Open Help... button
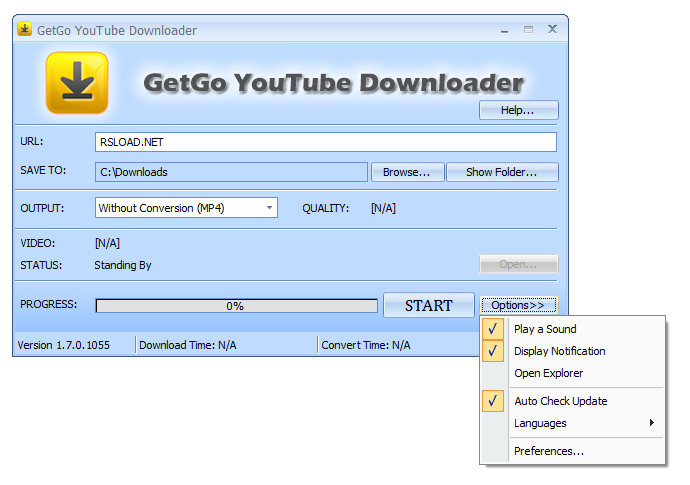The image size is (690, 485). 518,110
